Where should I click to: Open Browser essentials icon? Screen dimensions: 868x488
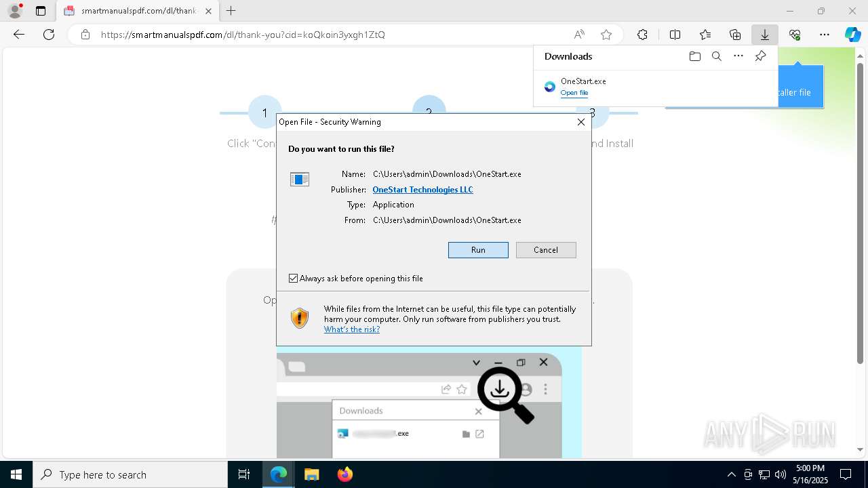[x=795, y=35]
